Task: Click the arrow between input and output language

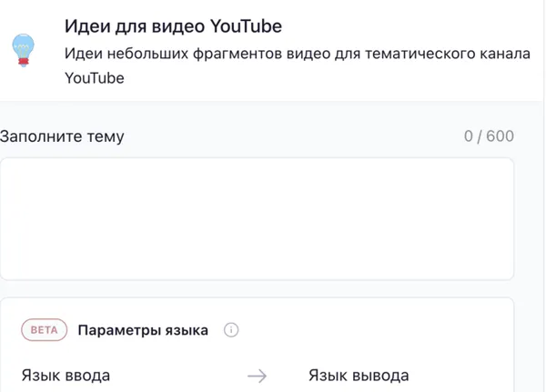Action: coord(258,376)
